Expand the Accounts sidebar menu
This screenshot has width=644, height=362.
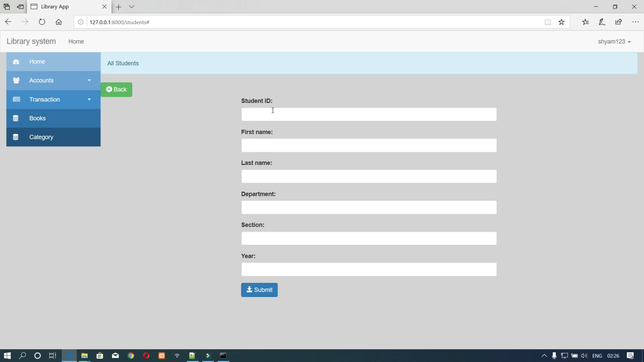(x=53, y=80)
